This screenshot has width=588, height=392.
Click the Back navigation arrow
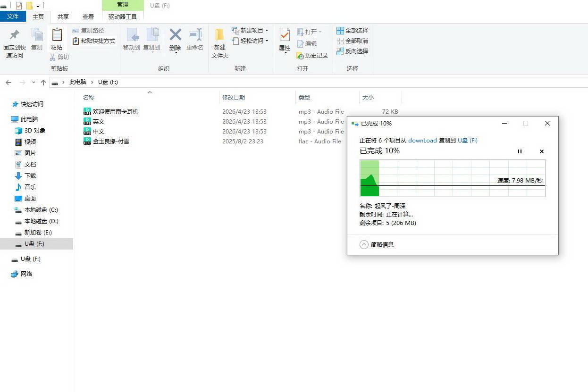[x=8, y=82]
